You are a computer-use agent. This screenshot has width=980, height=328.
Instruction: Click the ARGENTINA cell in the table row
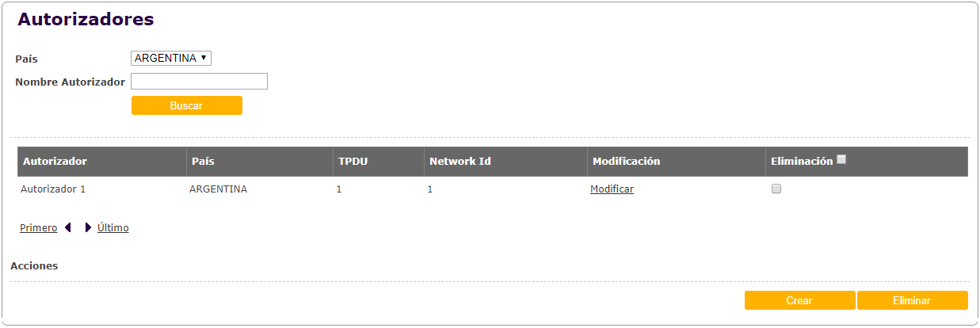coord(218,189)
